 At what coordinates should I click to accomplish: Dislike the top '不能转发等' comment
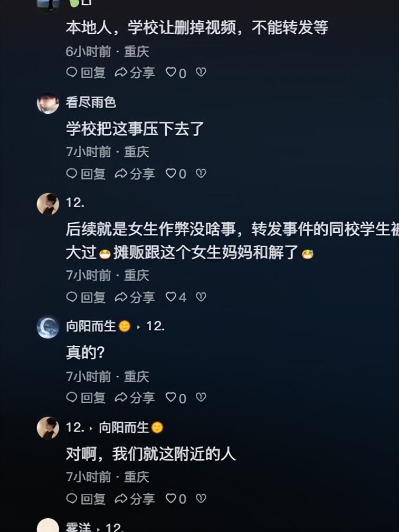click(x=201, y=72)
